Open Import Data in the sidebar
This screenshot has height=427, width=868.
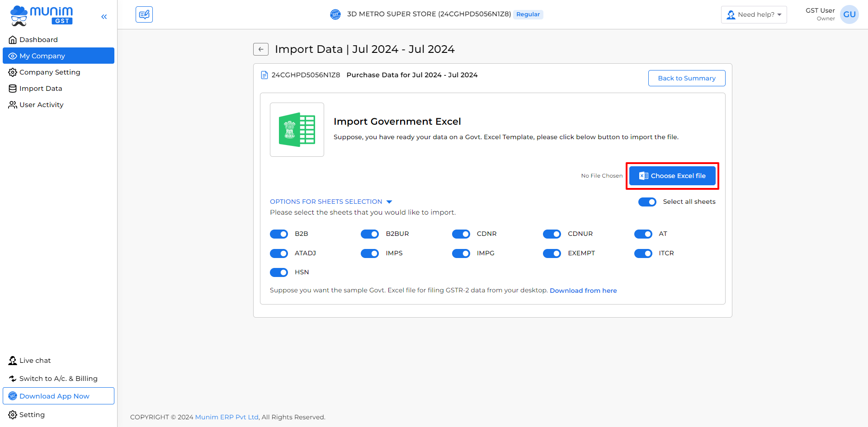(58, 89)
